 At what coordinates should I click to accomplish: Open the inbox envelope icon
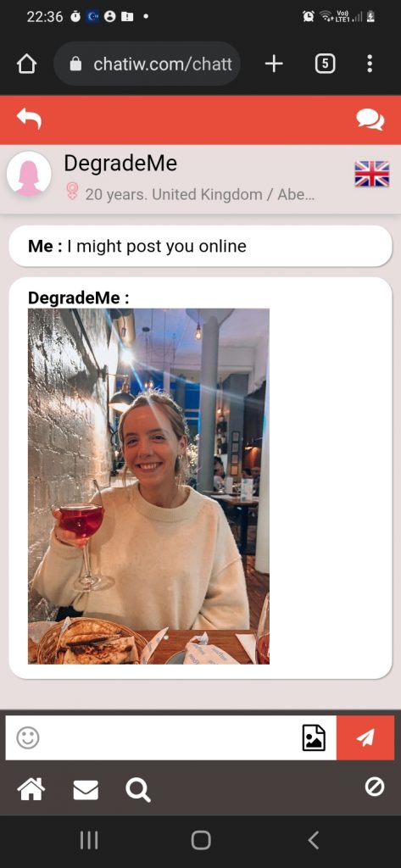tap(86, 790)
